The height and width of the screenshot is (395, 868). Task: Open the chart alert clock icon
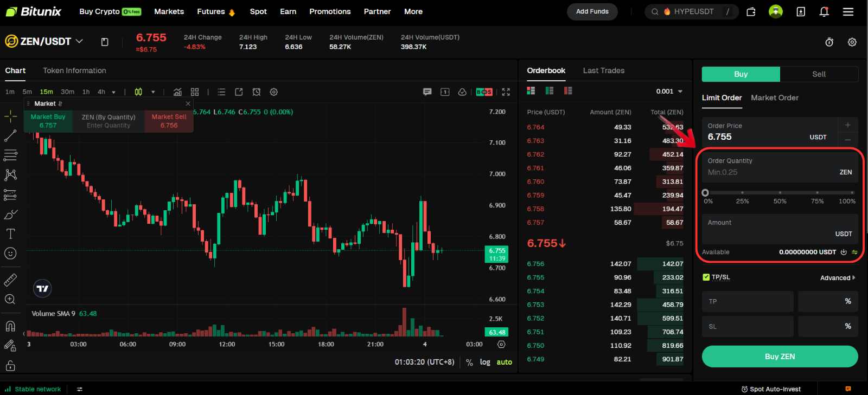(x=257, y=92)
